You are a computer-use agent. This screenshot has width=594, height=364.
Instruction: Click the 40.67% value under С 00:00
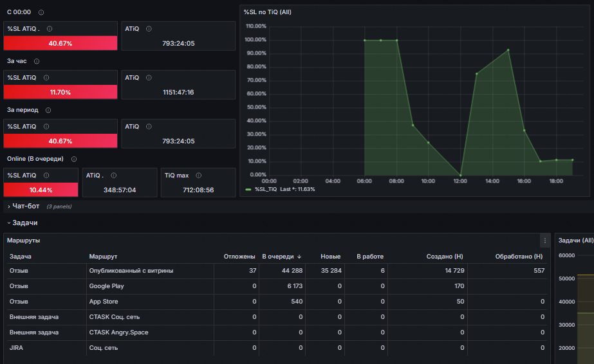[x=60, y=44]
